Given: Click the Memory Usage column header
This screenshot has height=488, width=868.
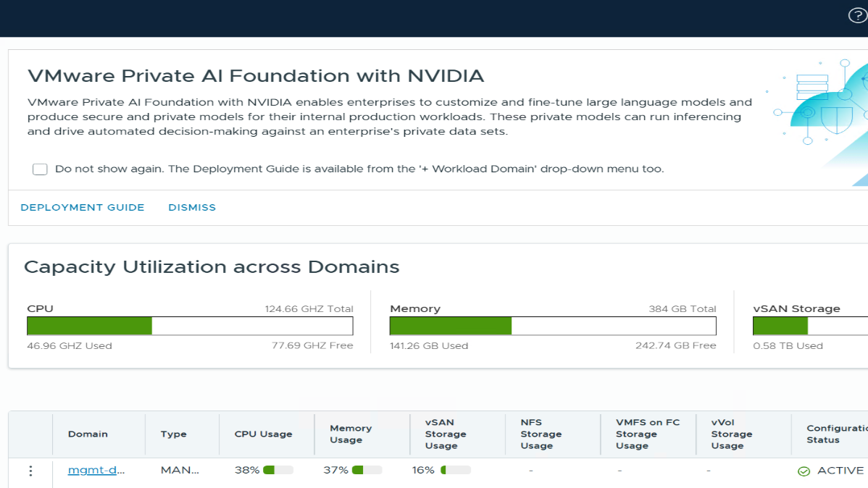Looking at the screenshot, I should click(351, 434).
